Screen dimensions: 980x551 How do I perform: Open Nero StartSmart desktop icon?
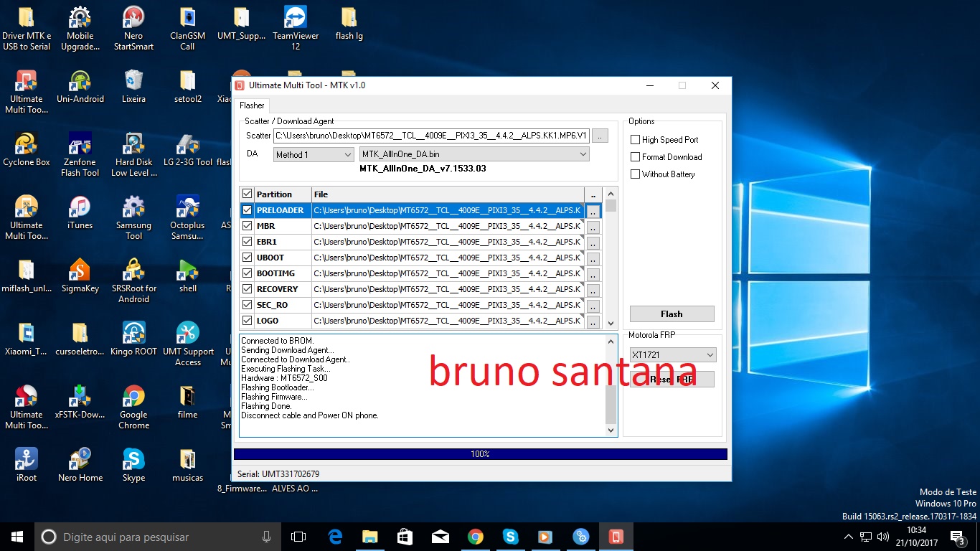[133, 29]
